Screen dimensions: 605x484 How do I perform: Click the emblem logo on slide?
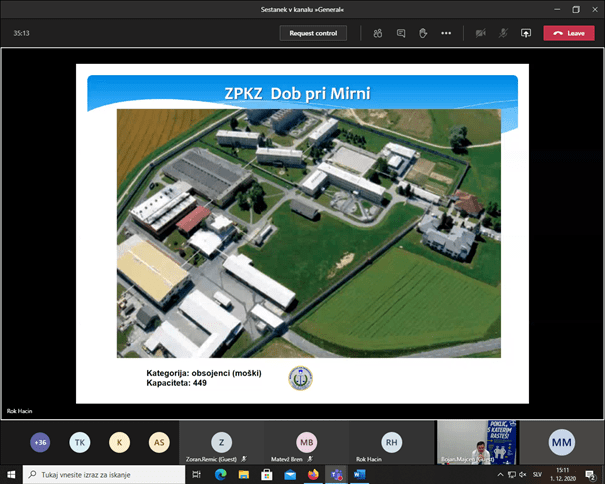(301, 378)
